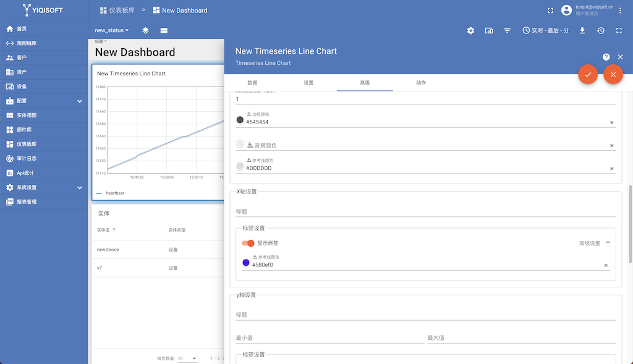The image size is (633, 364).
Task: Open 实时 - 最后 - 分 time window
Action: [x=545, y=30]
